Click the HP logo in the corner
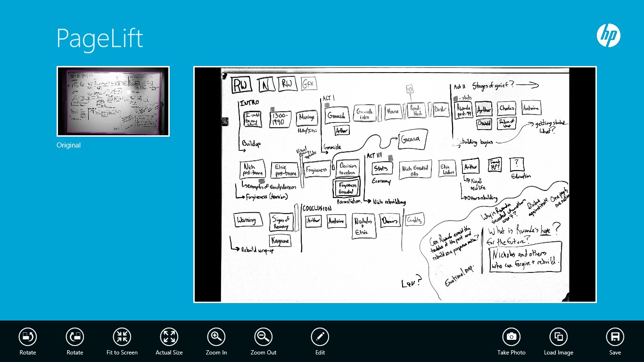 pyautogui.click(x=608, y=36)
